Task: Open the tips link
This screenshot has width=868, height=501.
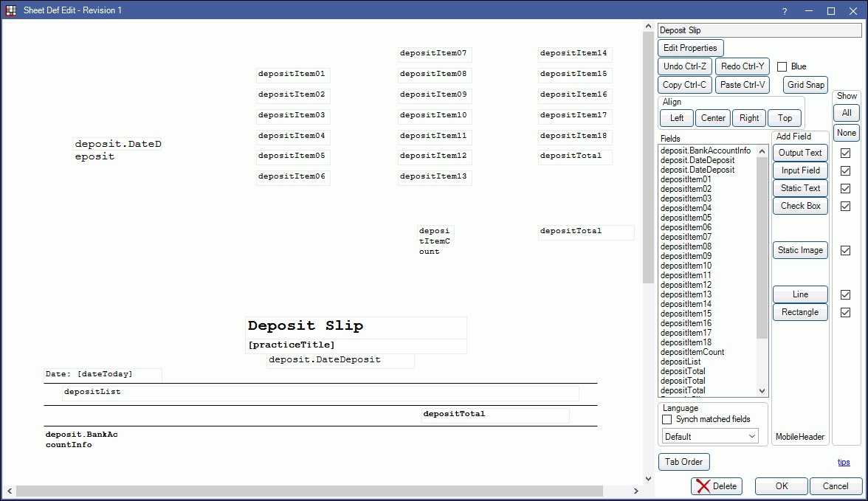Action: (843, 462)
